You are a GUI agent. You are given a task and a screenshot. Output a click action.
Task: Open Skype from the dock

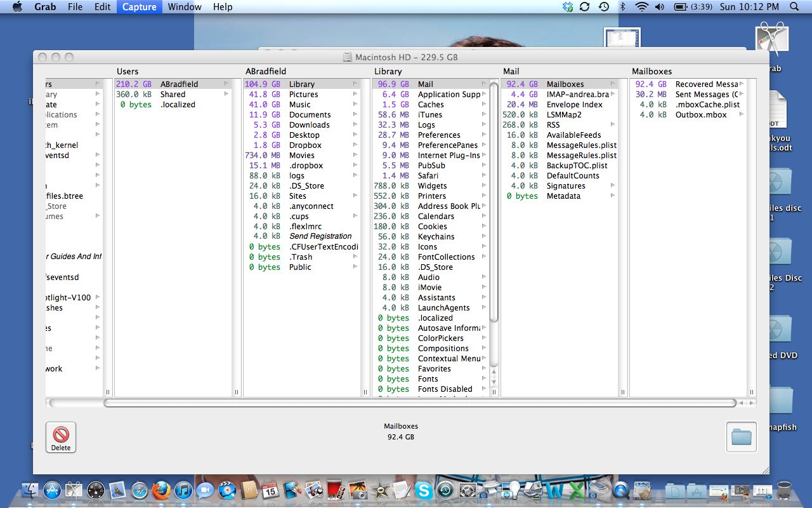424,490
